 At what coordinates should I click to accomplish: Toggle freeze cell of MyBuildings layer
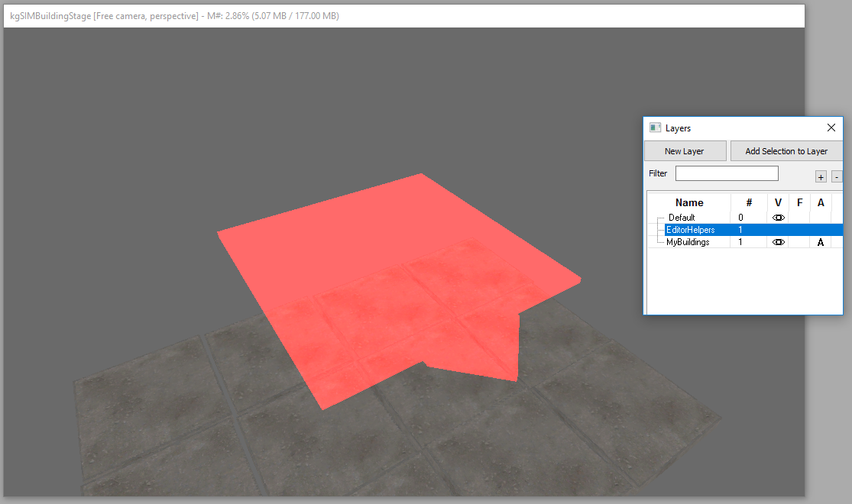[x=800, y=242]
